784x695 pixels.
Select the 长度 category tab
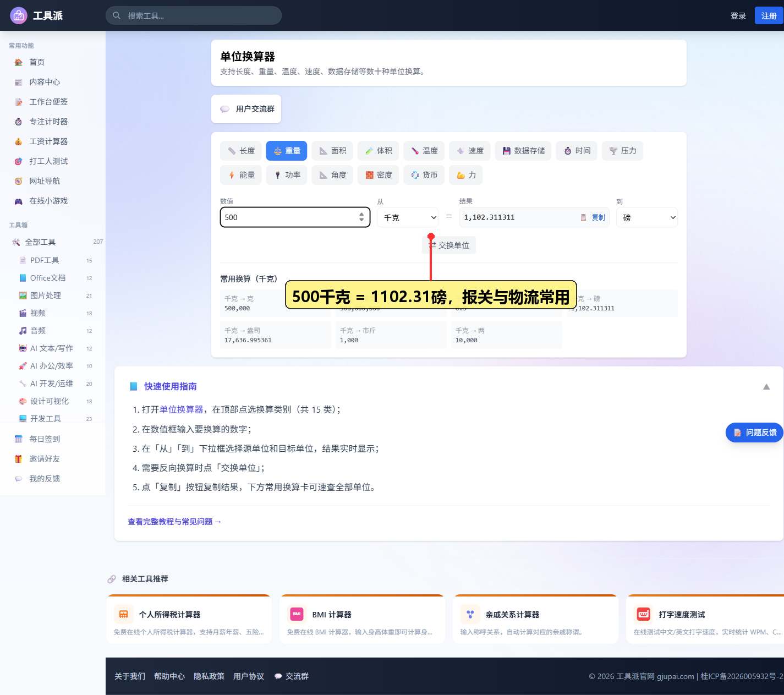point(241,151)
